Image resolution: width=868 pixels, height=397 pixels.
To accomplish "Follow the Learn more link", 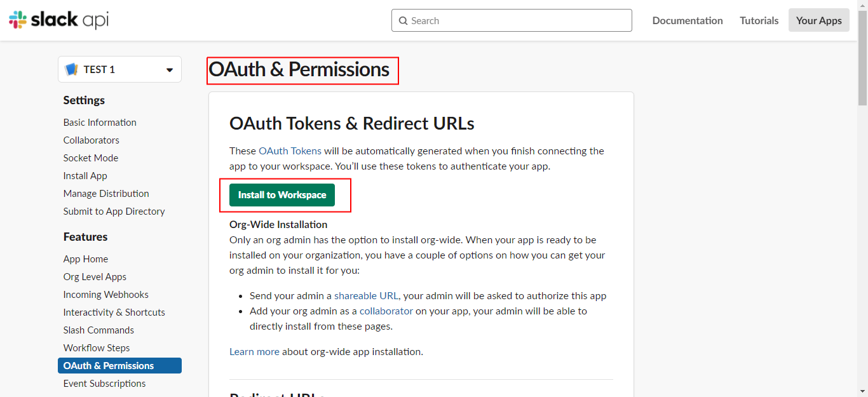I will coord(254,351).
